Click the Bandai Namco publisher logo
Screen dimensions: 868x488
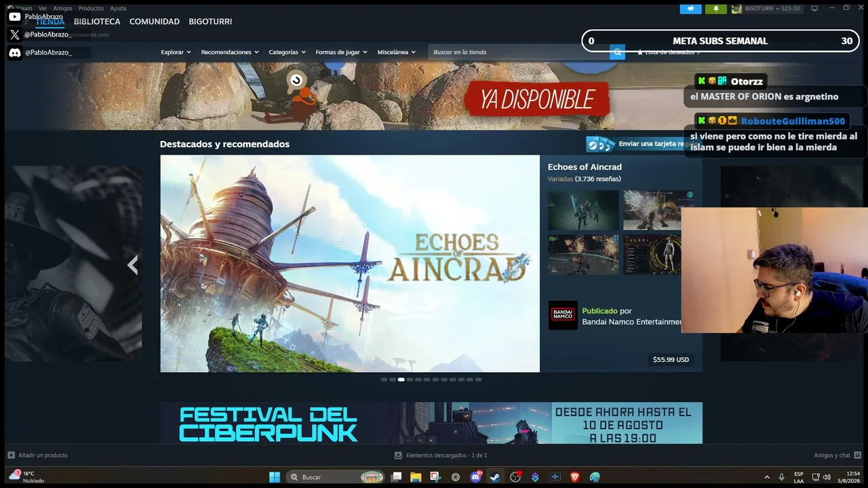point(563,315)
